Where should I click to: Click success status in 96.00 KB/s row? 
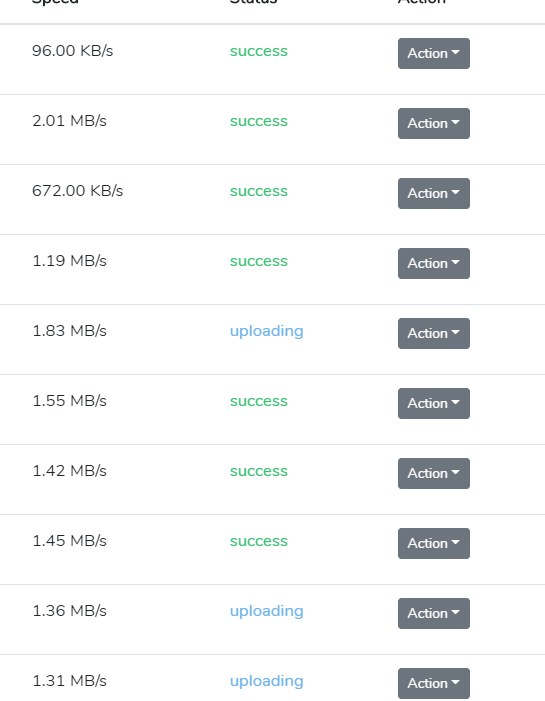click(259, 51)
